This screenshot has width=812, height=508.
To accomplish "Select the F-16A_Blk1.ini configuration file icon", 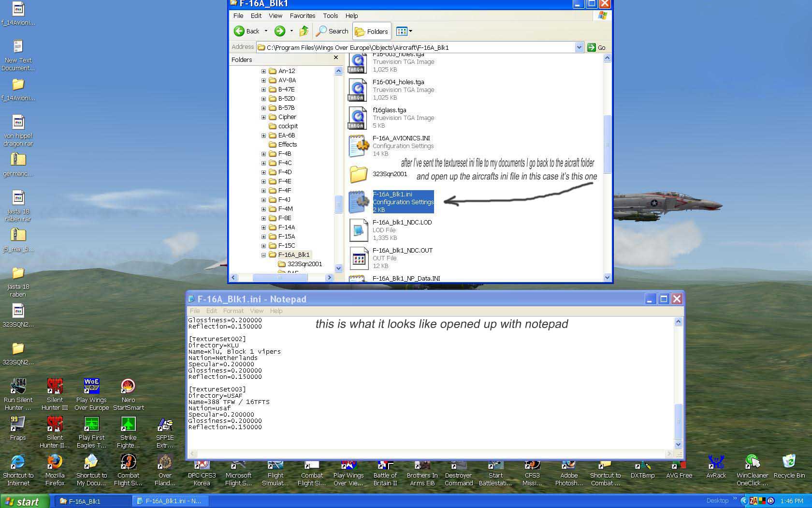I will pyautogui.click(x=358, y=202).
